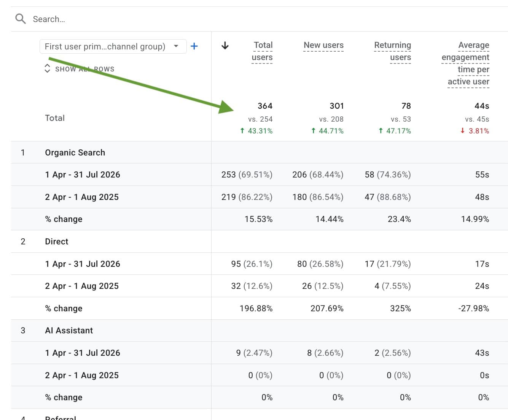Sort by the Total users column header
Viewport: 508px width, 420px height.
point(262,51)
